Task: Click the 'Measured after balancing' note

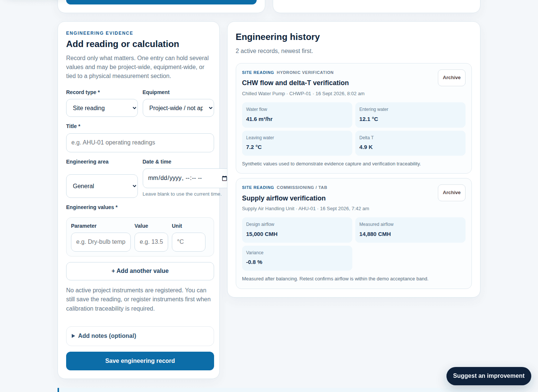Action: [335, 279]
